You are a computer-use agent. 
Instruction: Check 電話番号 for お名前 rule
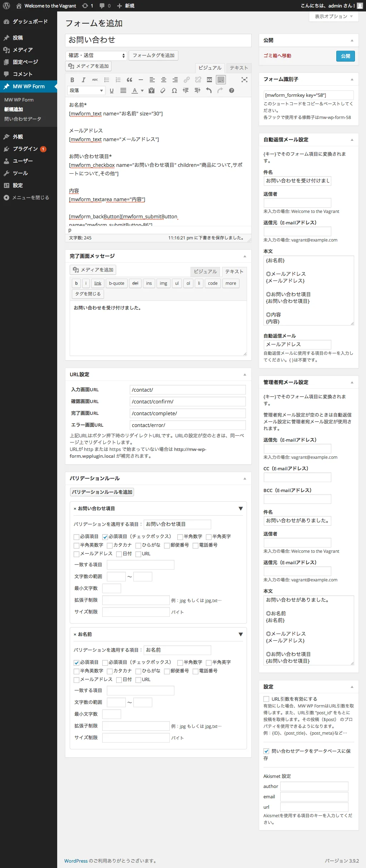(196, 671)
